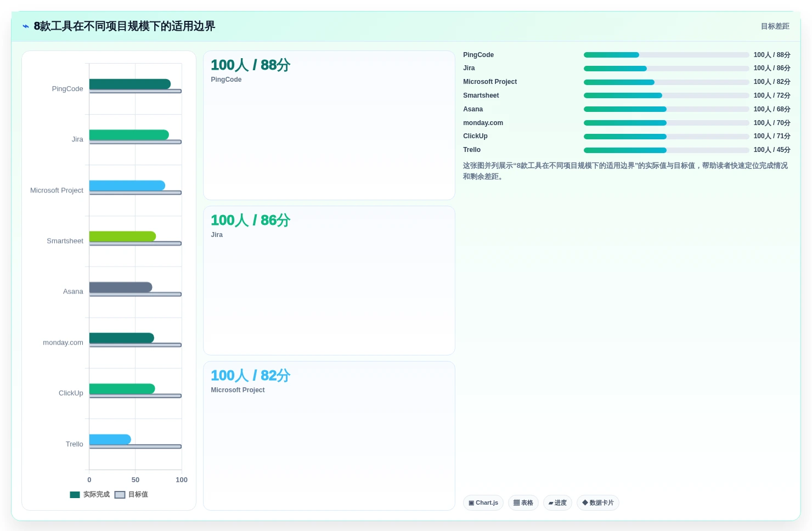Click the monday.com dark teal chart bar
The width and height of the screenshot is (812, 531).
pyautogui.click(x=122, y=338)
